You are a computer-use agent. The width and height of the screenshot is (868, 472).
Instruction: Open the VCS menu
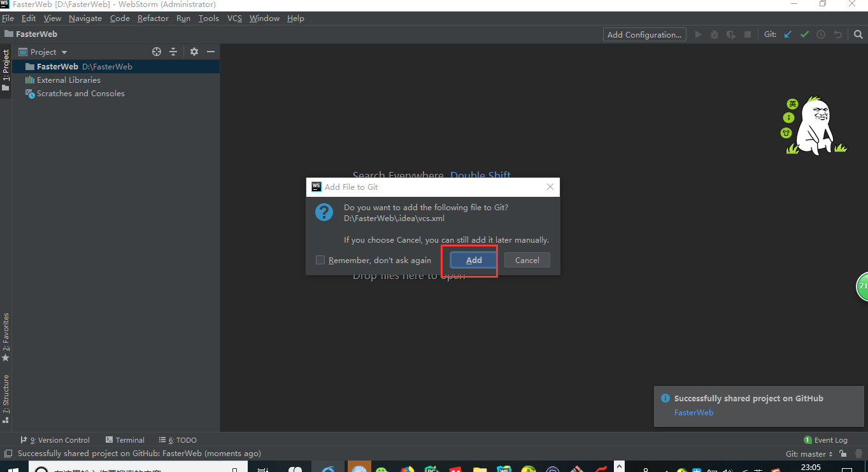coord(235,18)
